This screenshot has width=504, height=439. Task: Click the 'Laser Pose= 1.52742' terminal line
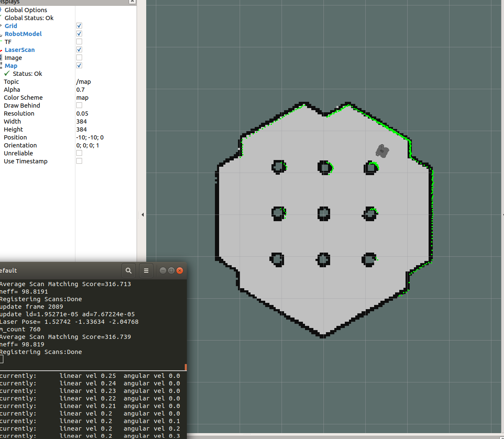[x=69, y=322]
